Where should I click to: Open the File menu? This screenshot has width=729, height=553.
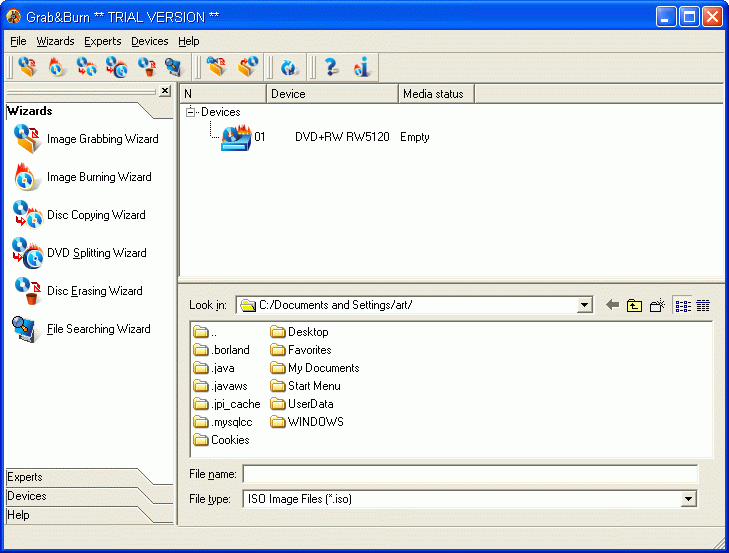[x=18, y=41]
